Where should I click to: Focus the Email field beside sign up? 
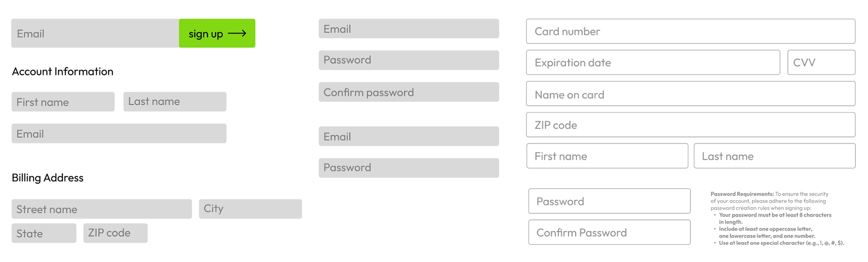[x=95, y=33]
